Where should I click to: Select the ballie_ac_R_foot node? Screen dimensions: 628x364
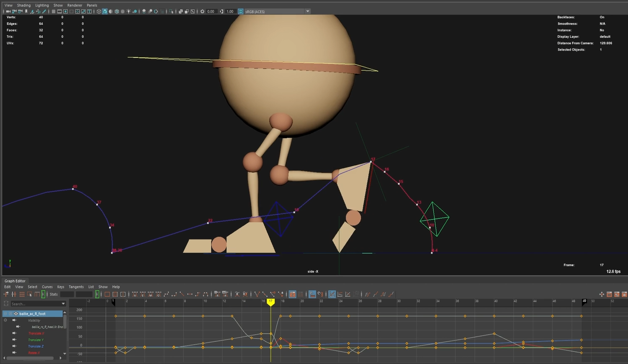(32, 313)
